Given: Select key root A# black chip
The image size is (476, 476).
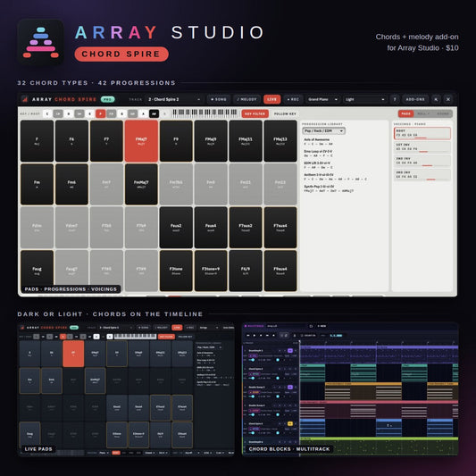Looking at the screenshot, I should (x=154, y=113).
